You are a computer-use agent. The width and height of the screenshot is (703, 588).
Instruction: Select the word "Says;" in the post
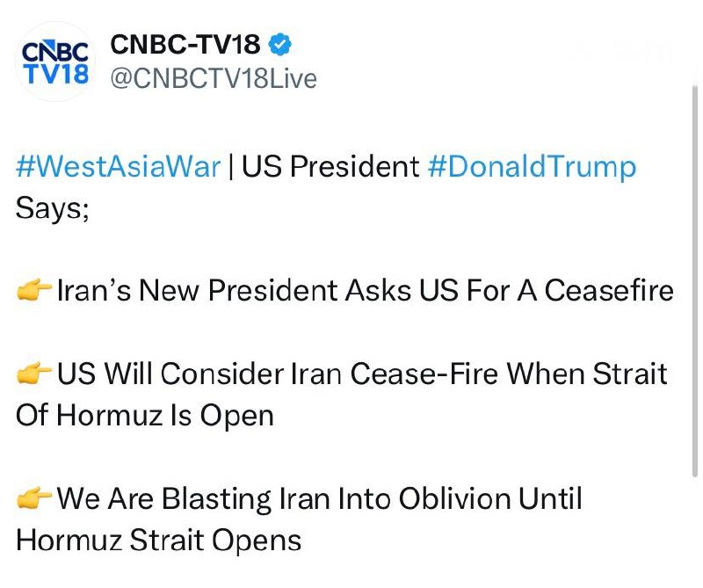tap(53, 207)
